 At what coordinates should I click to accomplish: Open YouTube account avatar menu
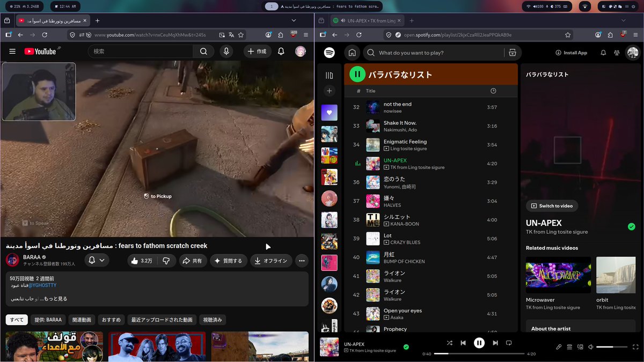pos(301,51)
